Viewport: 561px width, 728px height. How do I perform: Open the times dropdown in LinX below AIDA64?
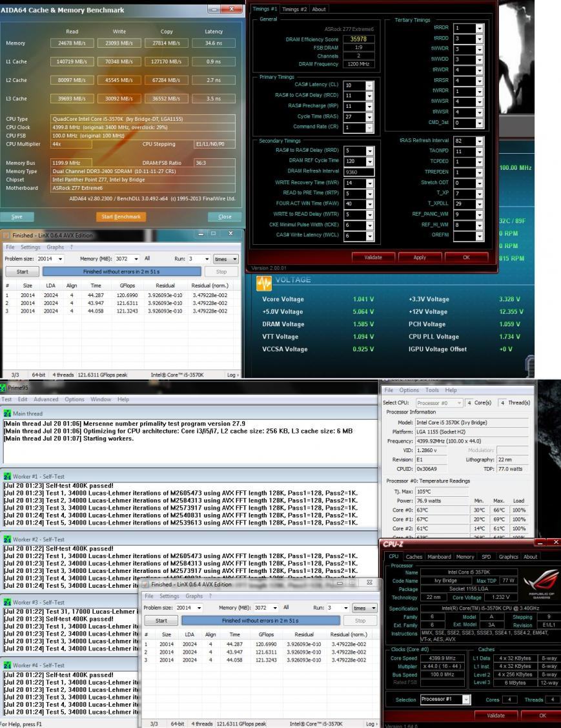[x=225, y=258]
